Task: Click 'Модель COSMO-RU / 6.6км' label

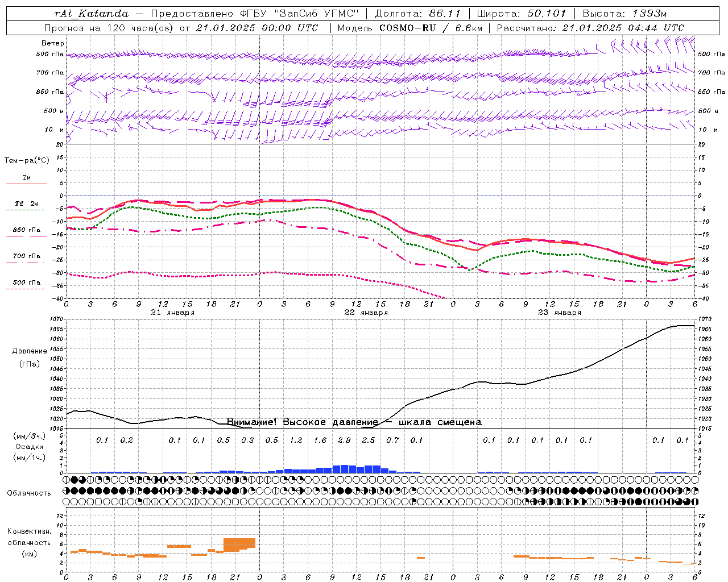Action: pos(409,28)
